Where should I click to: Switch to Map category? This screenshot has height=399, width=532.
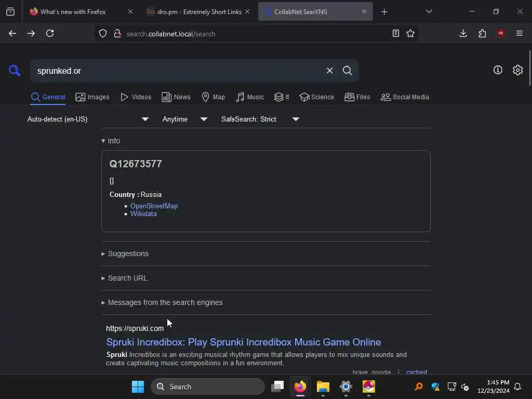pyautogui.click(x=213, y=97)
